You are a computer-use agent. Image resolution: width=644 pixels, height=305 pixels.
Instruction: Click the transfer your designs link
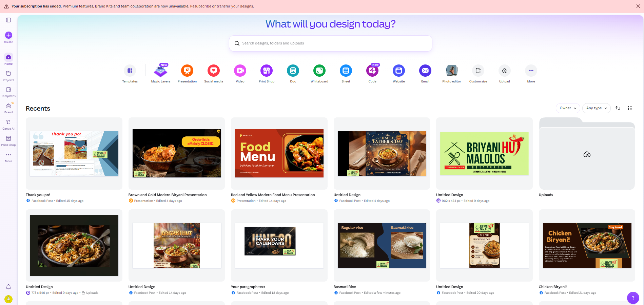tap(235, 6)
